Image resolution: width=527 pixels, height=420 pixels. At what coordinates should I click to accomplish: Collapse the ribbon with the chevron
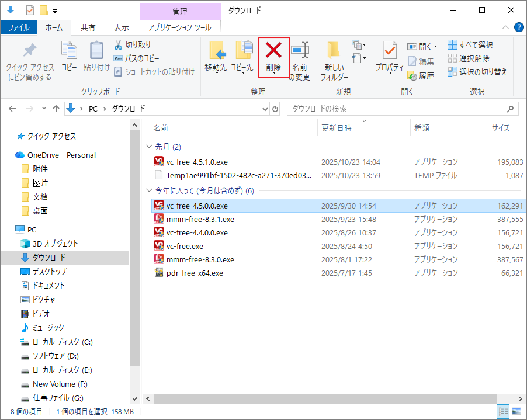[x=505, y=27]
